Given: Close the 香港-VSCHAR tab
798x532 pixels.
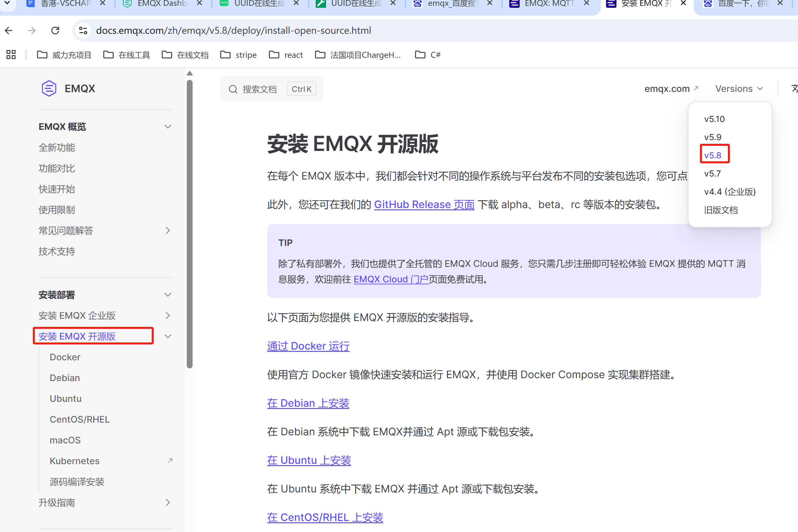Looking at the screenshot, I should tap(103, 3).
